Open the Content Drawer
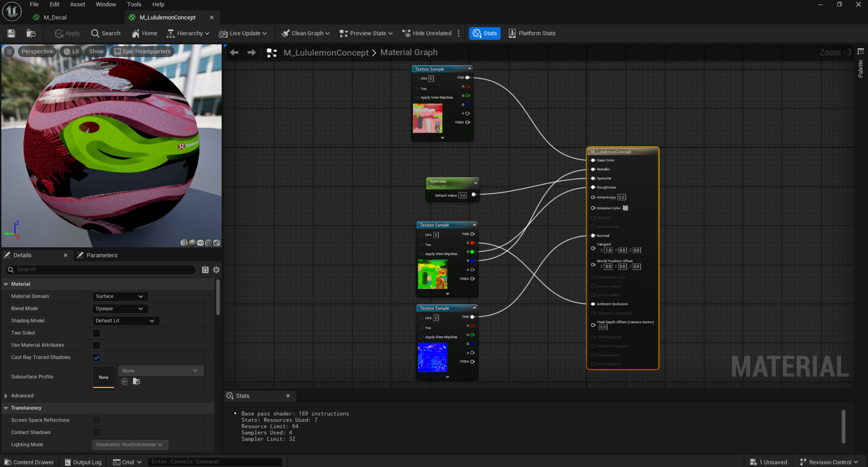The height and width of the screenshot is (467, 868). click(29, 462)
